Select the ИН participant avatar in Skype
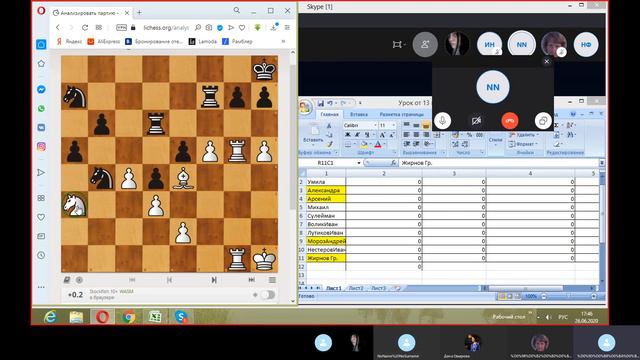 [489, 44]
